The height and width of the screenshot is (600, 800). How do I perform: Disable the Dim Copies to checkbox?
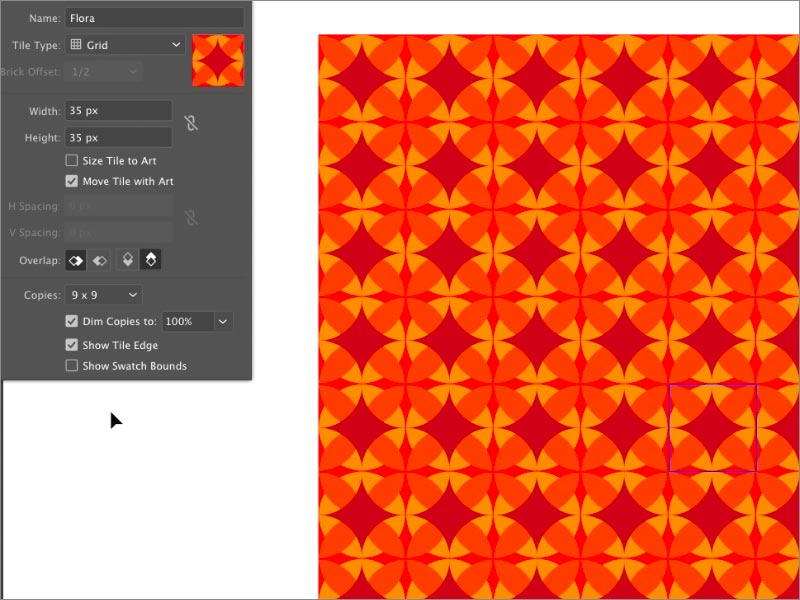72,322
